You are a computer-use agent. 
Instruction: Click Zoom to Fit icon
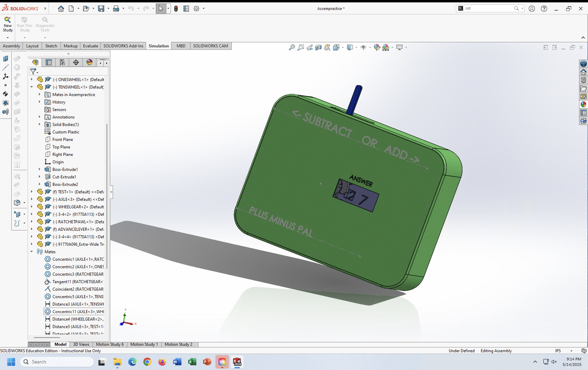click(x=292, y=47)
